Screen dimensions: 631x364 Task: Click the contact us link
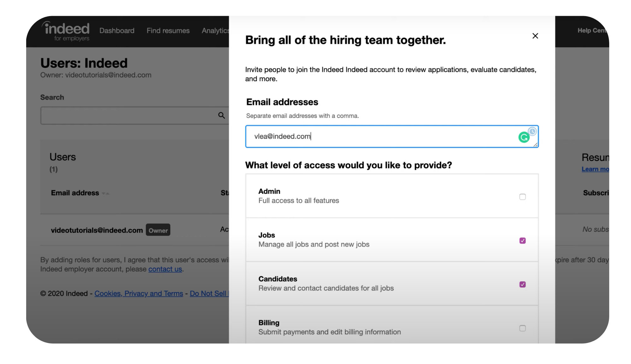tap(165, 269)
